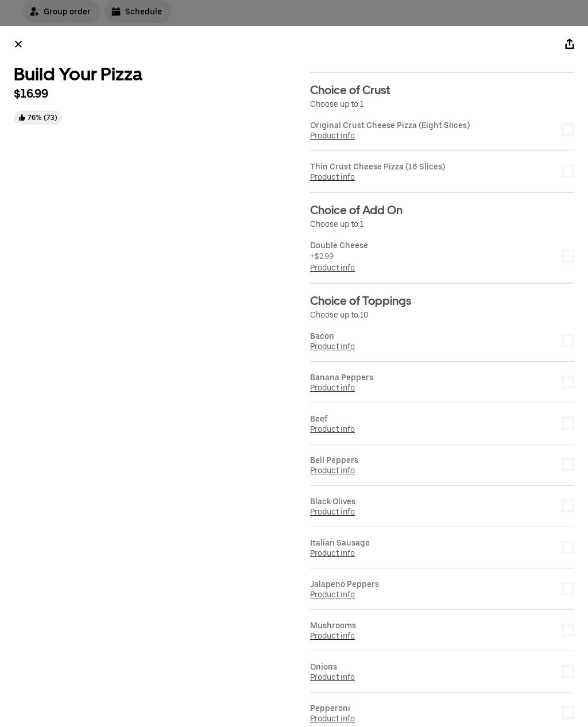Click the share icon
The image size is (588, 727).
coord(570,44)
